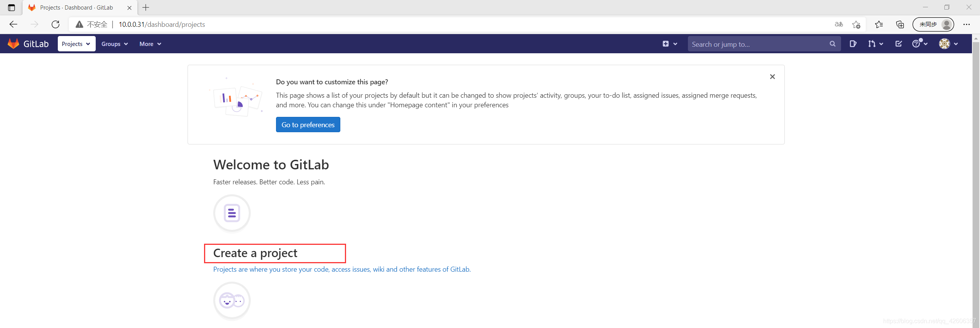Open a new browser tab
This screenshot has height=328, width=980.
click(146, 7)
